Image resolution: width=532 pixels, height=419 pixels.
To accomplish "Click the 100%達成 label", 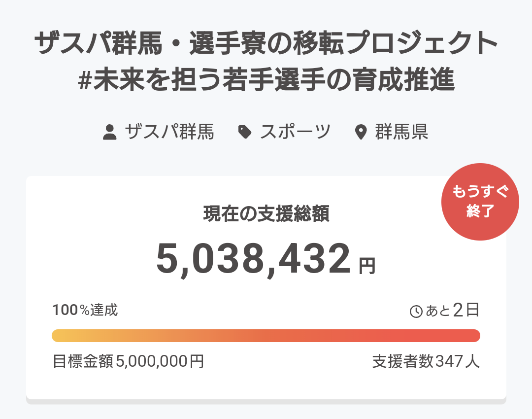I will tap(85, 310).
